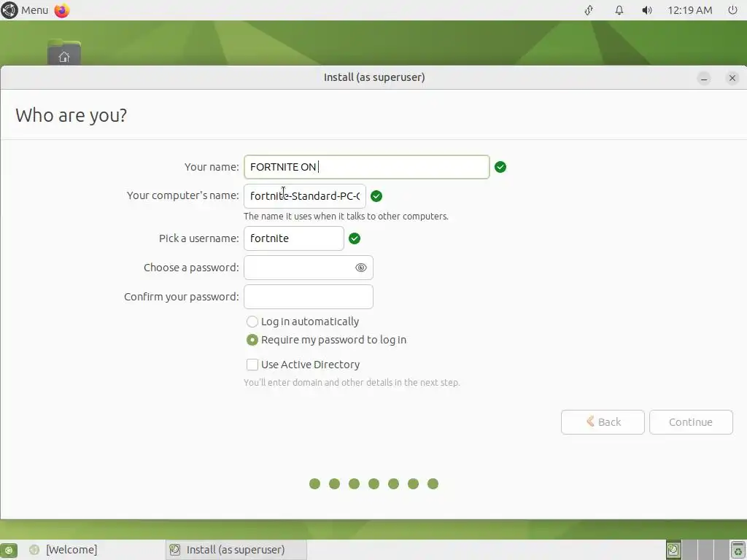Go Back to previous installer step
The width and height of the screenshot is (747, 560).
[603, 422]
